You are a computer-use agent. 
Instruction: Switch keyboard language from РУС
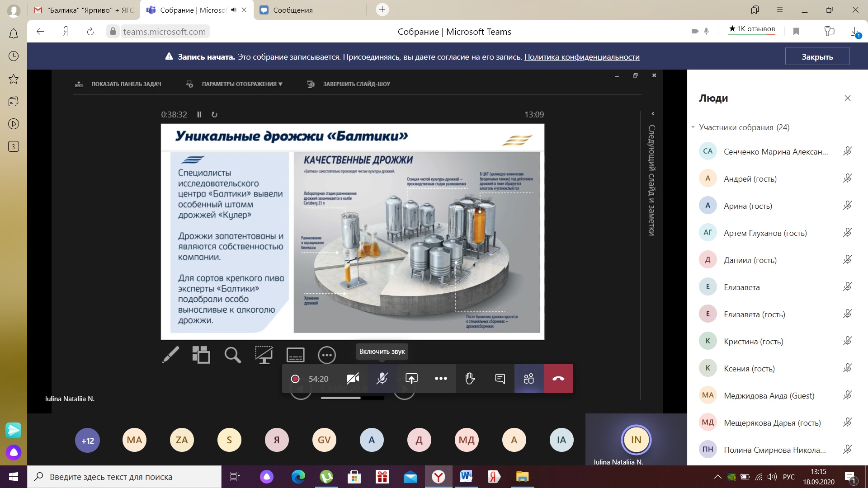(789, 477)
